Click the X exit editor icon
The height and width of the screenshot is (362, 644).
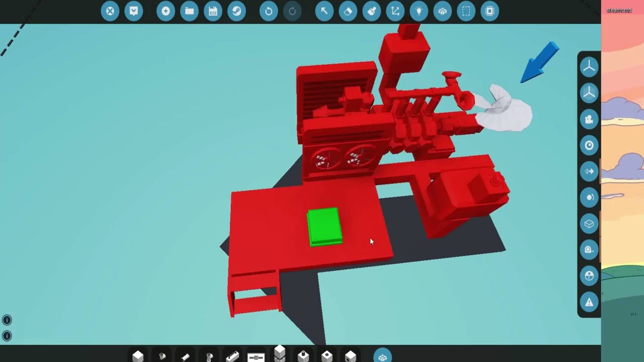tap(110, 11)
